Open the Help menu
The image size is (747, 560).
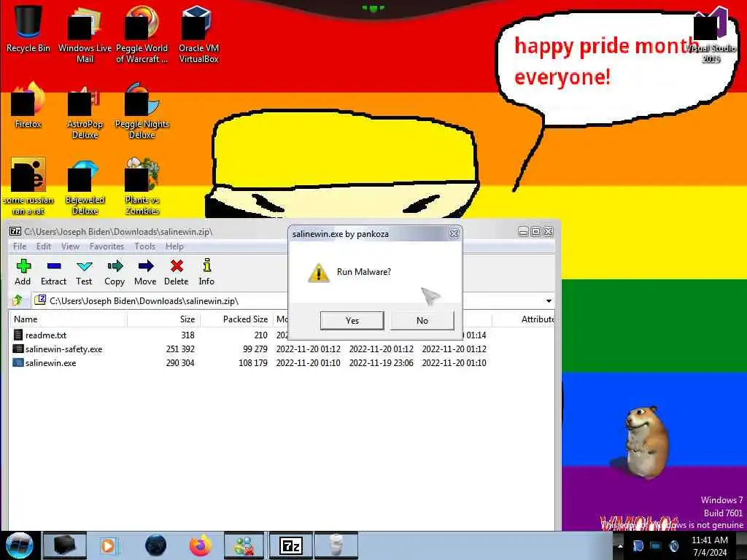(174, 246)
